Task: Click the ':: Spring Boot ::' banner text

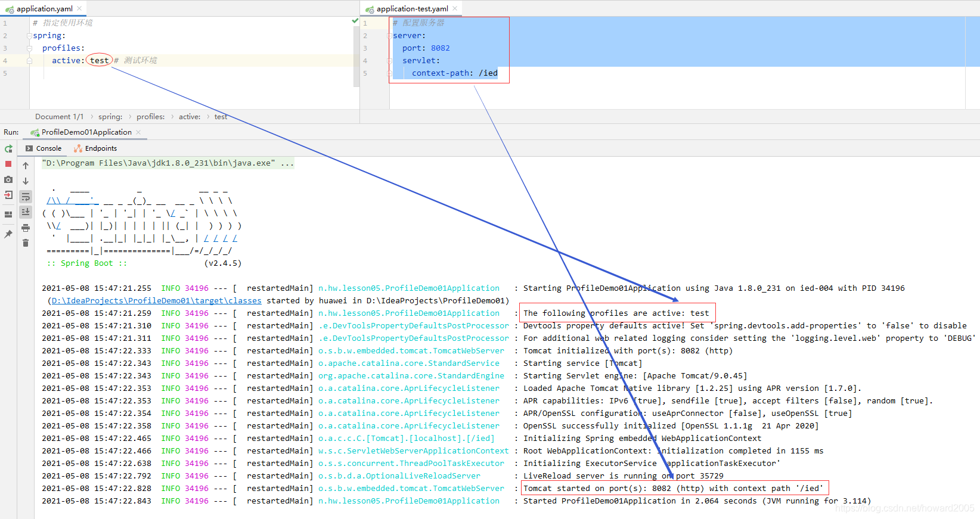Action: pyautogui.click(x=87, y=263)
